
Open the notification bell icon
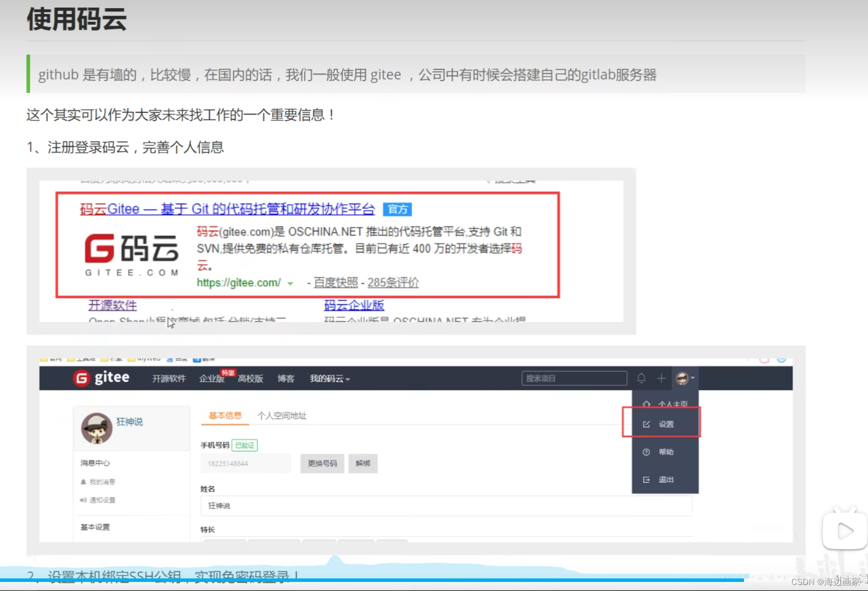point(641,378)
